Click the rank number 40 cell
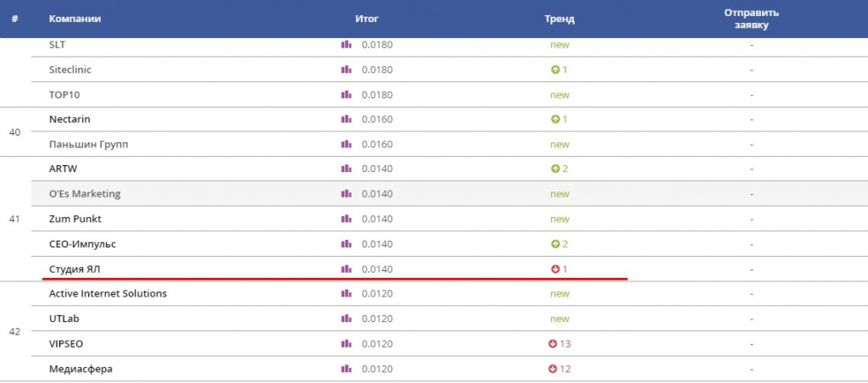The height and width of the screenshot is (383, 868). 15,132
